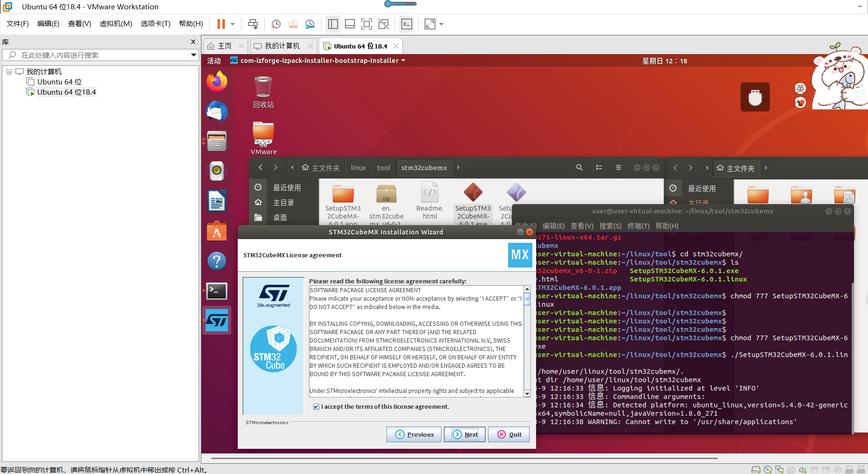
Task: Open VMware console view icon
Action: click(x=406, y=24)
